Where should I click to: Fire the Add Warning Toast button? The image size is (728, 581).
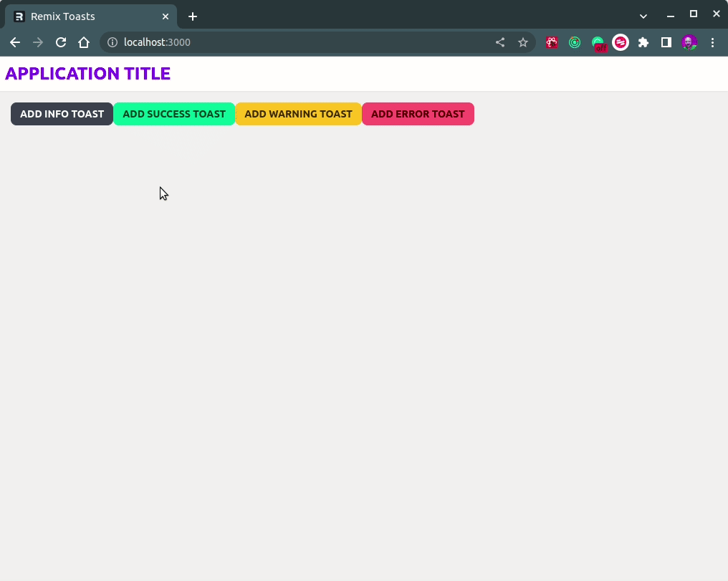(x=298, y=114)
